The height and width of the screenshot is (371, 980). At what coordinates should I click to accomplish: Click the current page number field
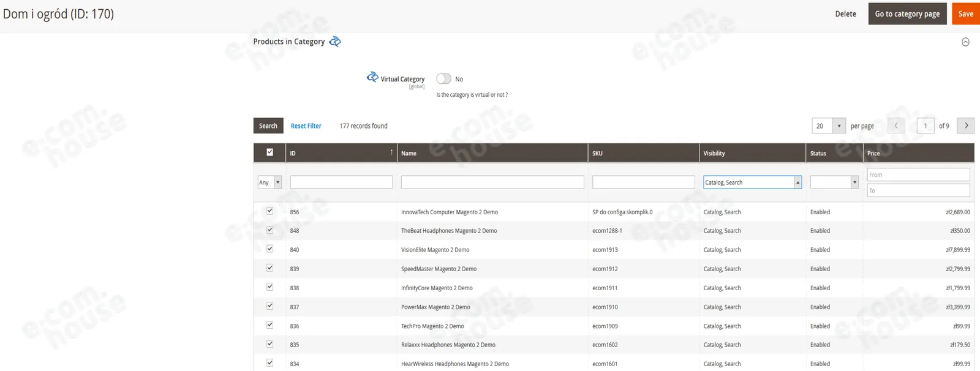(x=925, y=126)
